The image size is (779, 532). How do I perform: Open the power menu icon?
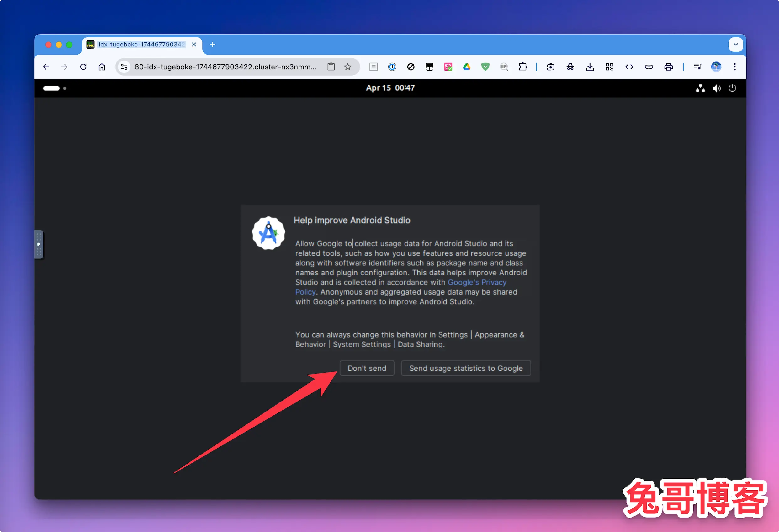(x=732, y=88)
